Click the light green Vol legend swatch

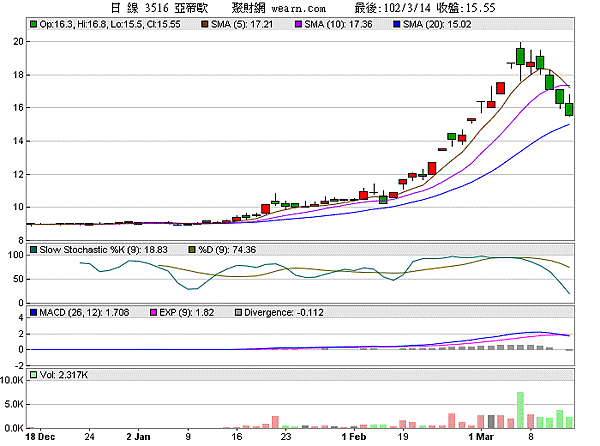tap(34, 375)
